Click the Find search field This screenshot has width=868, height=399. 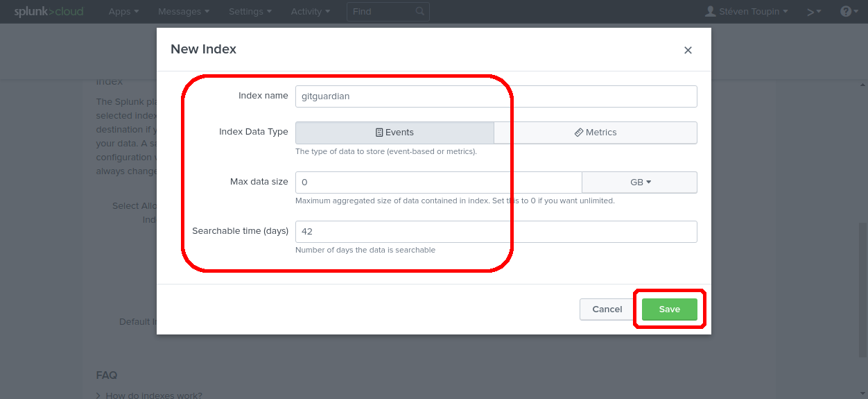pyautogui.click(x=388, y=12)
